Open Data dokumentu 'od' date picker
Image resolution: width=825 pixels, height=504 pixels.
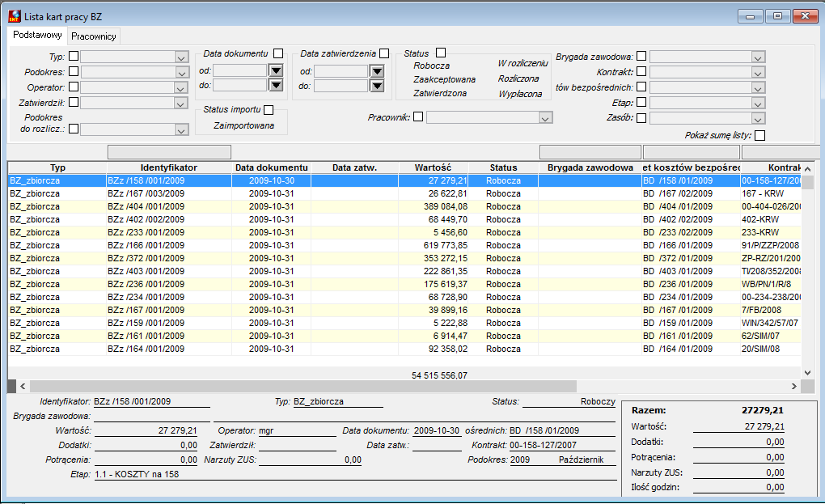pyautogui.click(x=276, y=70)
